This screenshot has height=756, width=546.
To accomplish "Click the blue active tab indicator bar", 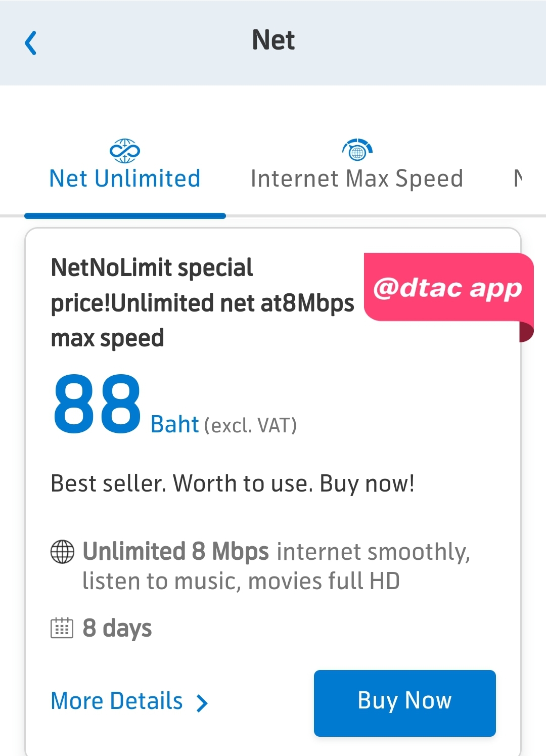I will (125, 216).
